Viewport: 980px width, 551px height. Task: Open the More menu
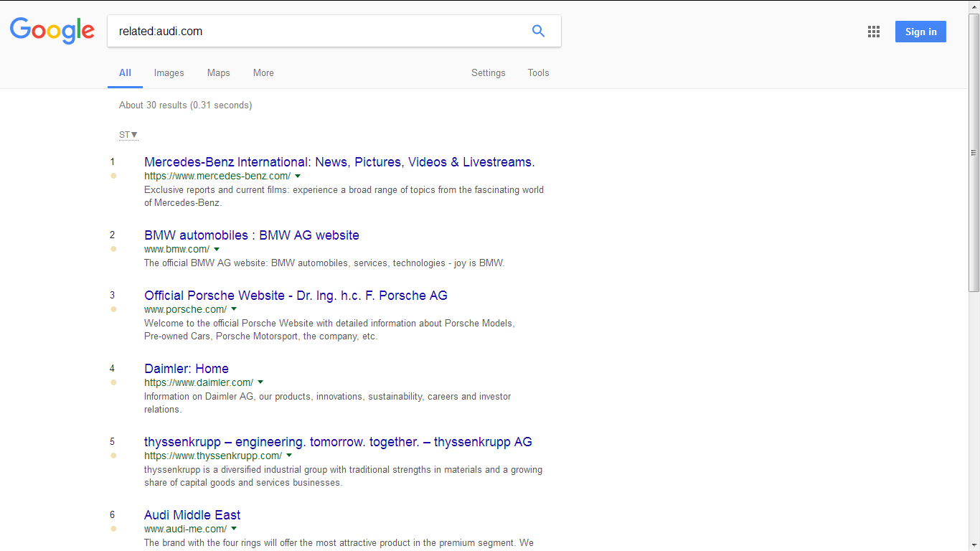tap(263, 72)
